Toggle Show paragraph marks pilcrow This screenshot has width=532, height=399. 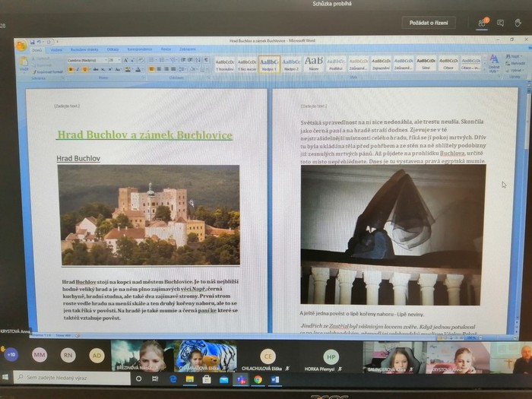click(206, 60)
